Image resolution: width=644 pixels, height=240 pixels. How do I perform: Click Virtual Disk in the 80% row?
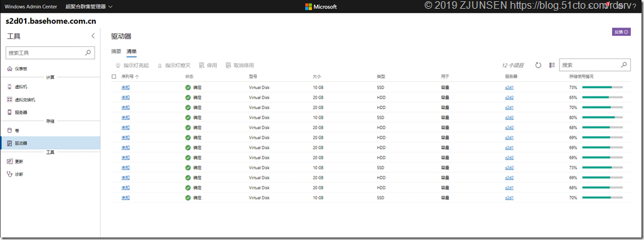pyautogui.click(x=259, y=118)
